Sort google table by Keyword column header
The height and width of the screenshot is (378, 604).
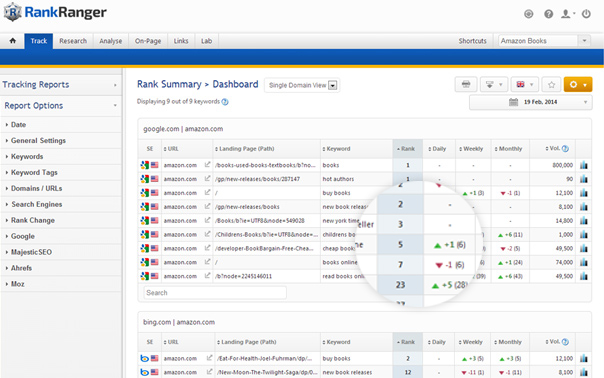point(336,149)
